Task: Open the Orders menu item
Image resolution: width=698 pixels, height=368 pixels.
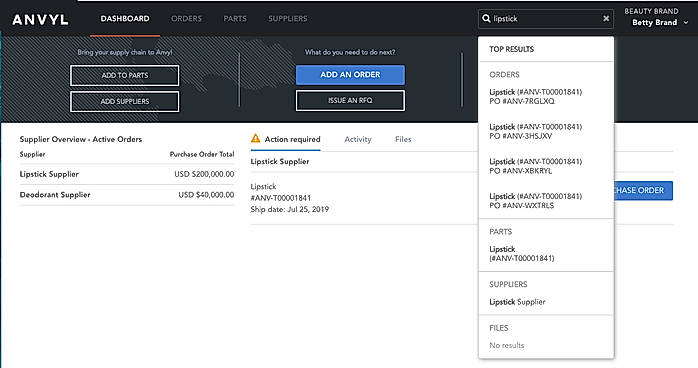Action: pos(187,19)
